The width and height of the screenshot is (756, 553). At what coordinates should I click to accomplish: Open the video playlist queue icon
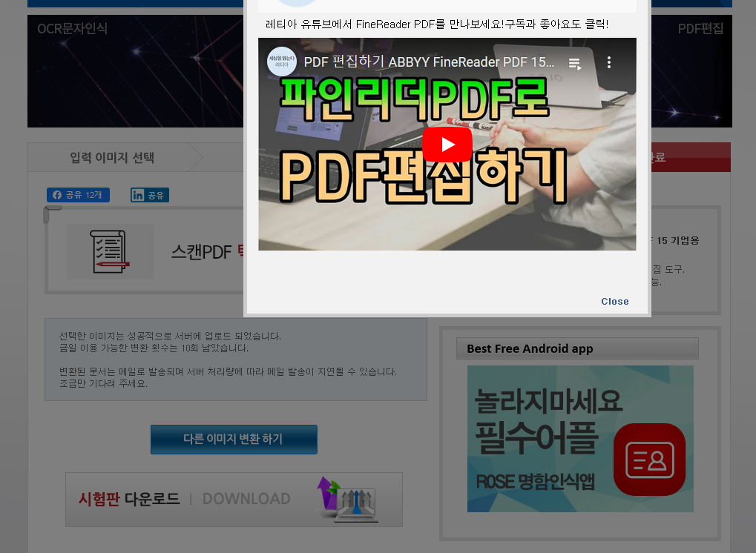575,64
